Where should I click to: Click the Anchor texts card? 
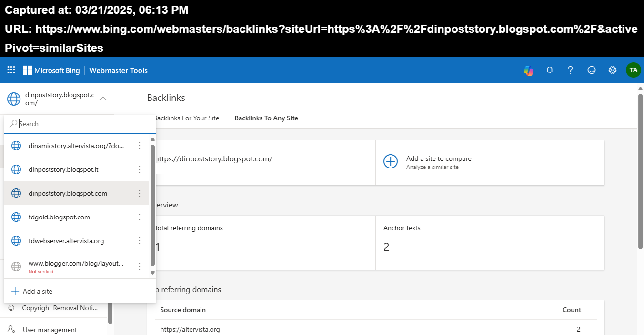(490, 243)
